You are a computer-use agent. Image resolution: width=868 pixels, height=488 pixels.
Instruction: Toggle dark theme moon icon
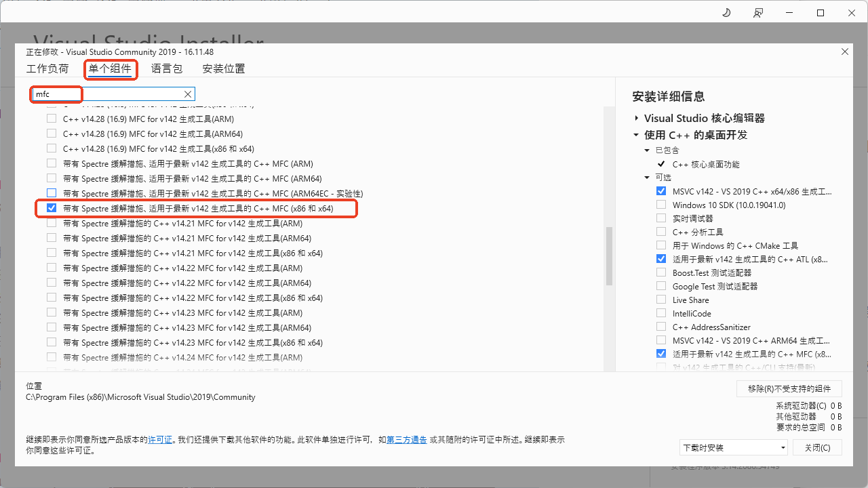[x=726, y=13]
